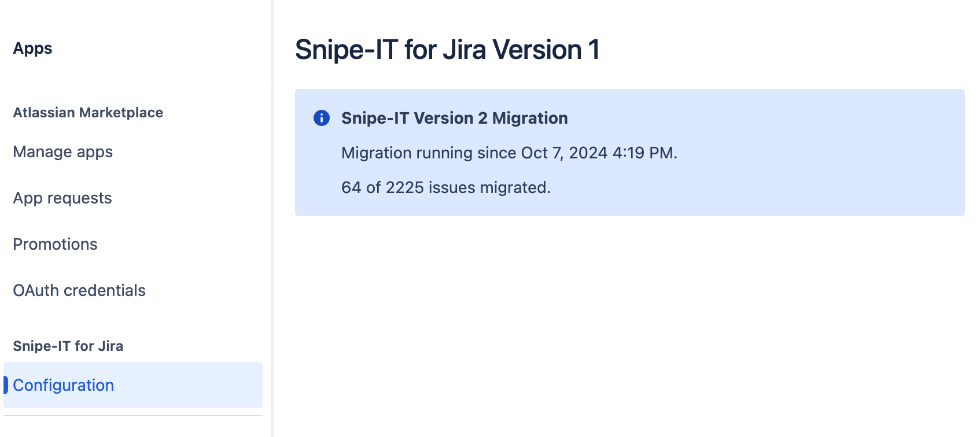
Task: Click the '64 of 2225 issues migrated' progress text
Action: pyautogui.click(x=446, y=188)
